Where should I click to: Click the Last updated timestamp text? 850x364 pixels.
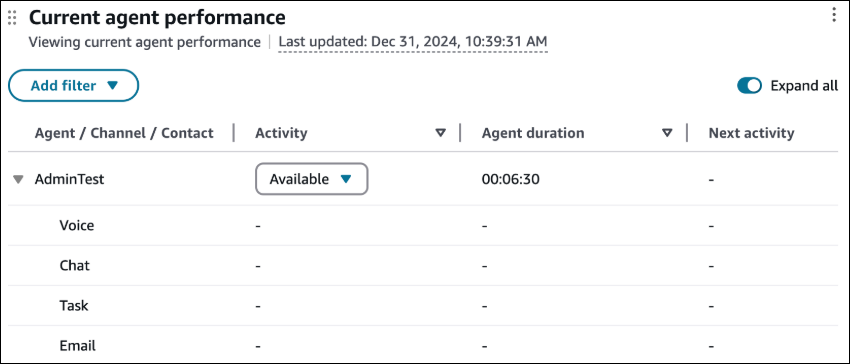(413, 42)
